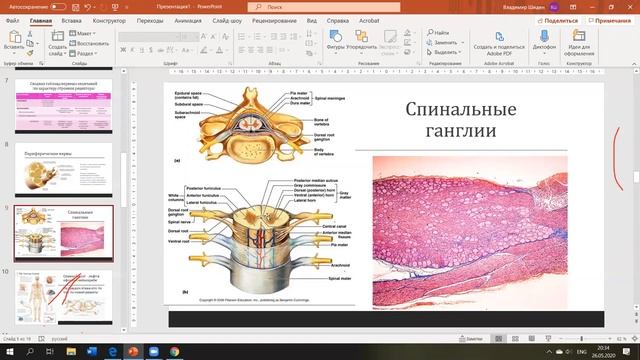Toggle italic К formatting
The image size is (640, 360).
click(x=132, y=50)
